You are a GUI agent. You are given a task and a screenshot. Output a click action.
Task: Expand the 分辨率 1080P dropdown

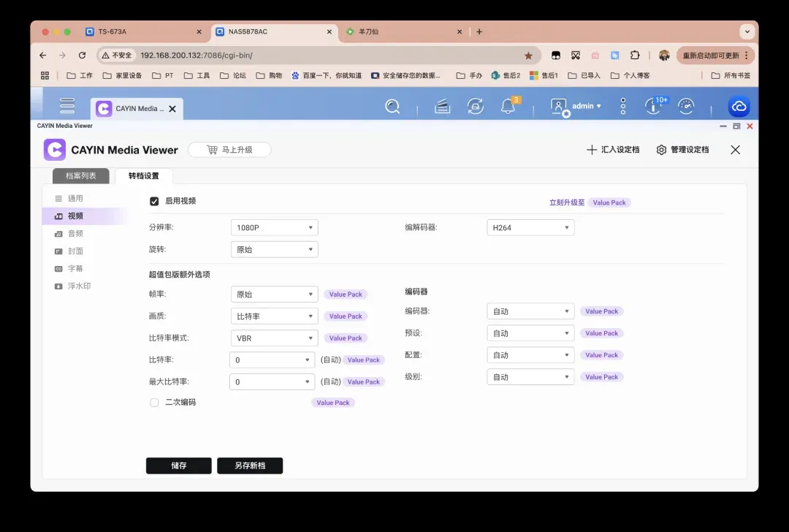(x=274, y=228)
